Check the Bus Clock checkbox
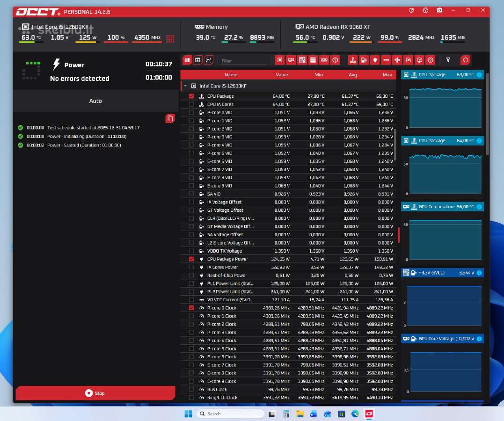Image resolution: width=504 pixels, height=421 pixels. [x=191, y=389]
